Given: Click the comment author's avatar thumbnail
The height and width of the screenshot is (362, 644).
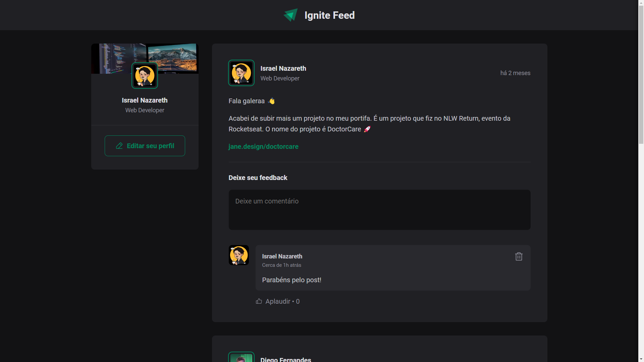Looking at the screenshot, I should (238, 255).
